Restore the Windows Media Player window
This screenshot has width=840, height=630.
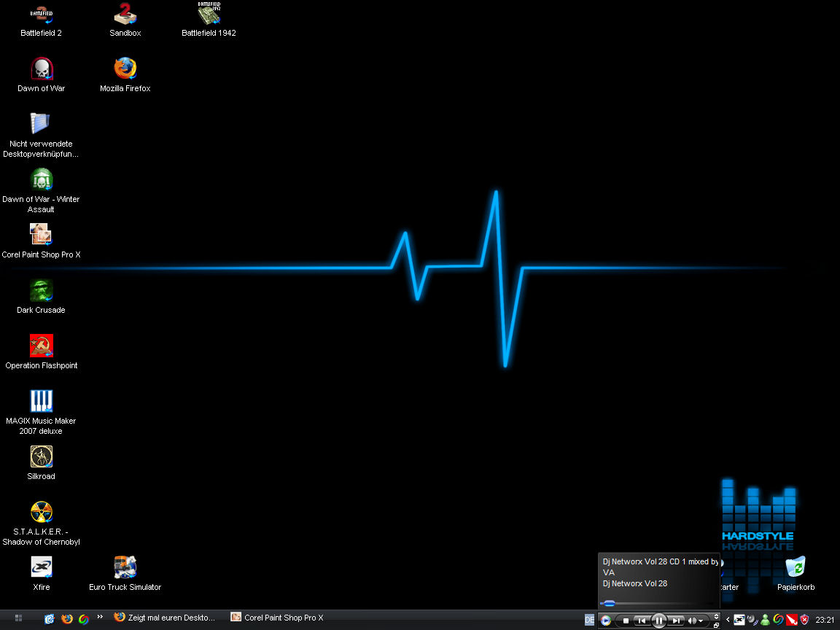(x=716, y=625)
